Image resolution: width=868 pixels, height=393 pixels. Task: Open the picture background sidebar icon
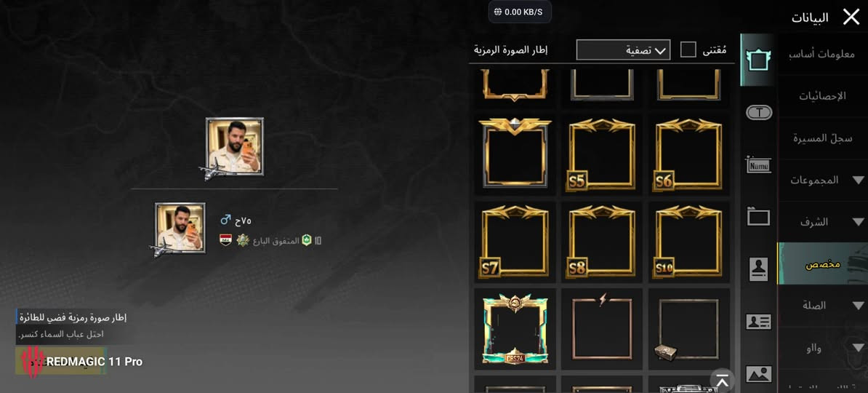click(758, 374)
